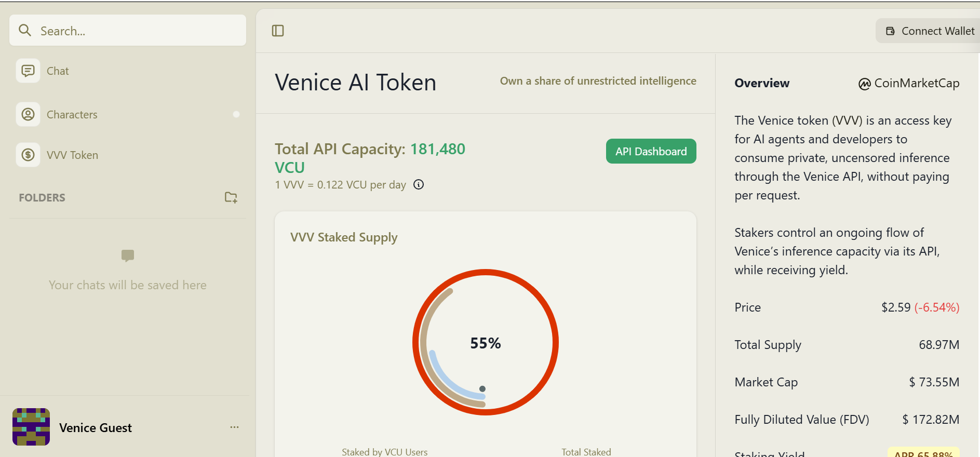Open the VVV Token dollar icon
Screen dimensions: 980x457
pos(28,155)
